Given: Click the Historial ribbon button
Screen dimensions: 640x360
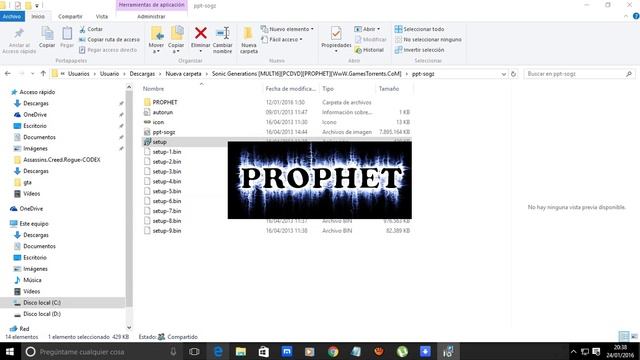Looking at the screenshot, I should coord(369,50).
